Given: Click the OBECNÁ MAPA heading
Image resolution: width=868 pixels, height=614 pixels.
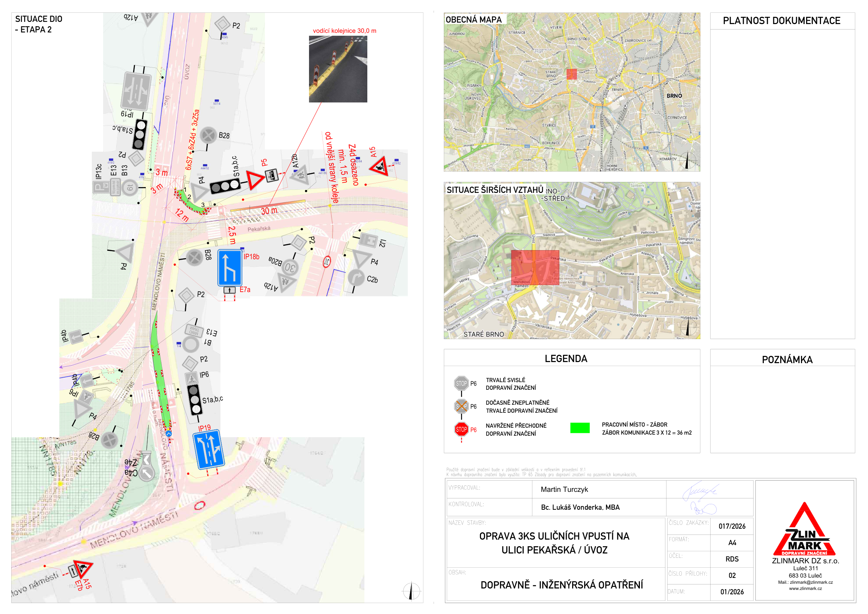Looking at the screenshot, I should (x=473, y=20).
